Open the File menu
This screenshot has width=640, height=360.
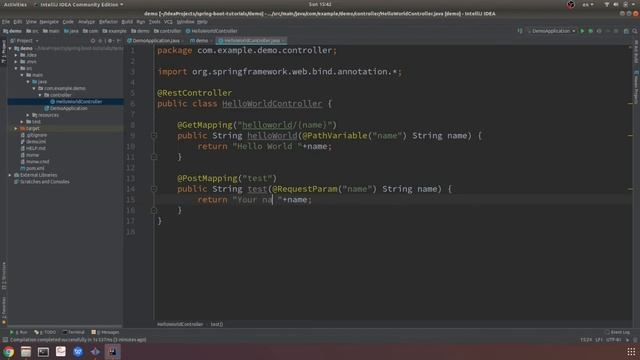[6, 22]
